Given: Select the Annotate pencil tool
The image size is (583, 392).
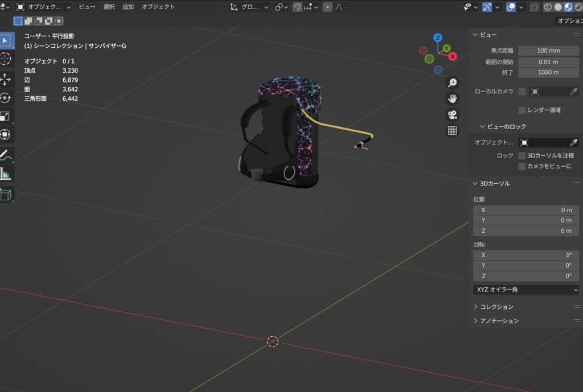Looking at the screenshot, I should pos(6,155).
